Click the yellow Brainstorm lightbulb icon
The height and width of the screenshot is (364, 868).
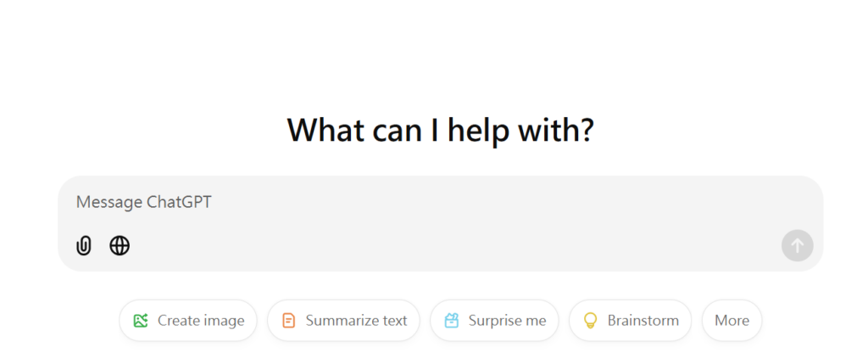click(x=591, y=320)
